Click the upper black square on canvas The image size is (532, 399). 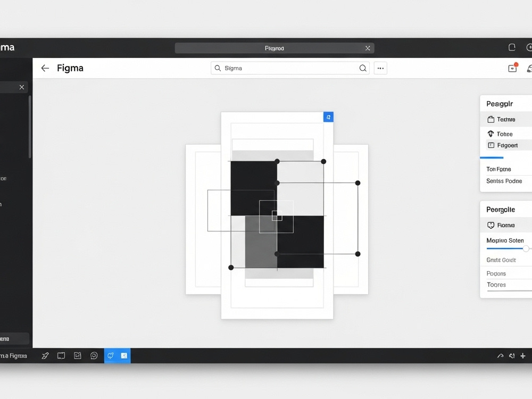254,188
